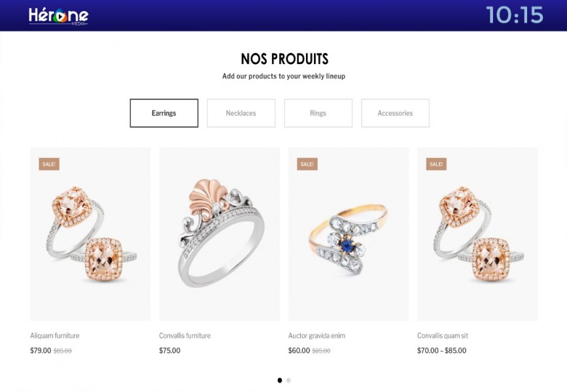The width and height of the screenshot is (567, 392).
Task: Click the Auctor gravida enim title link
Action: (x=317, y=336)
